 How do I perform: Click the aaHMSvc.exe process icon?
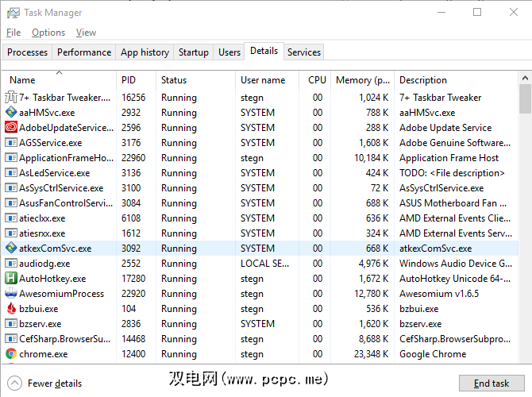(x=11, y=113)
